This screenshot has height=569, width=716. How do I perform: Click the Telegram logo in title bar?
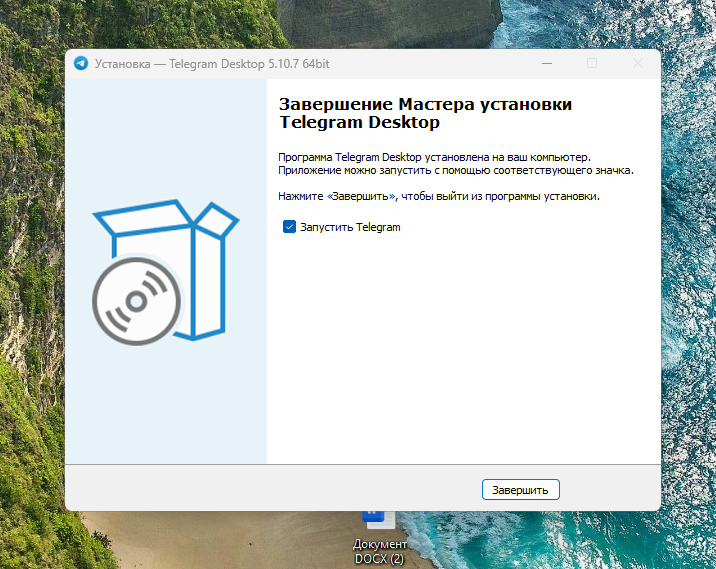[81, 63]
